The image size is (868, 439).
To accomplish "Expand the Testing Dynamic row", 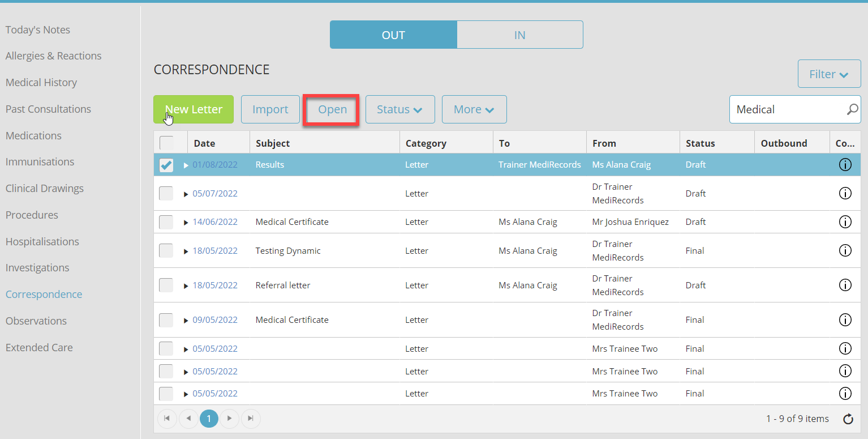I will point(186,251).
